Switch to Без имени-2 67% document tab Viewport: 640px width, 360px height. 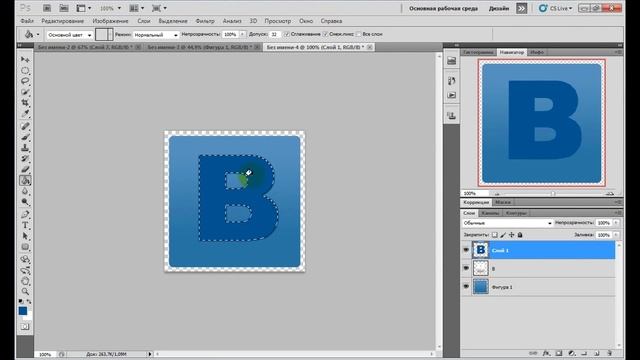point(85,47)
